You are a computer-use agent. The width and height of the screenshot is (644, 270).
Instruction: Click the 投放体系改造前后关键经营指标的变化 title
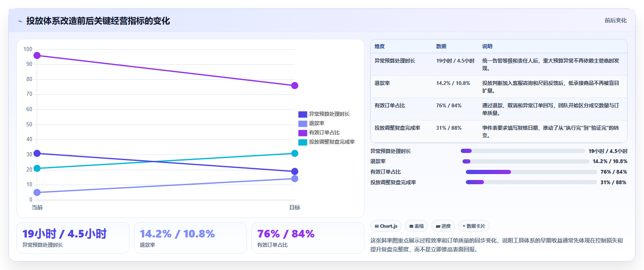point(98,21)
